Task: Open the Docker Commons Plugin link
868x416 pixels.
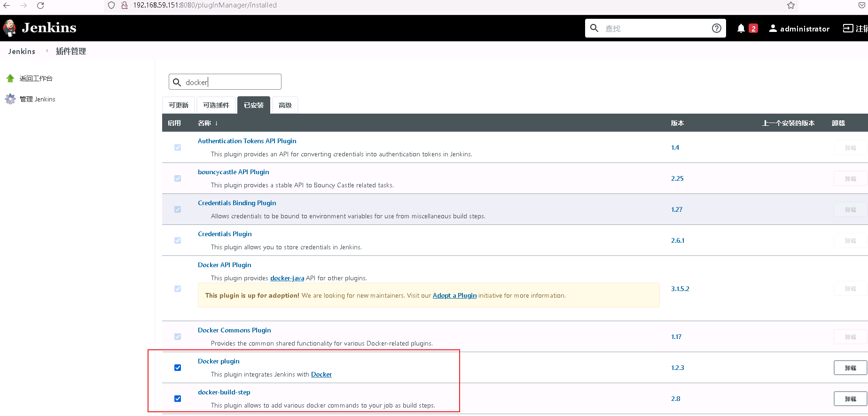Action: coord(235,330)
